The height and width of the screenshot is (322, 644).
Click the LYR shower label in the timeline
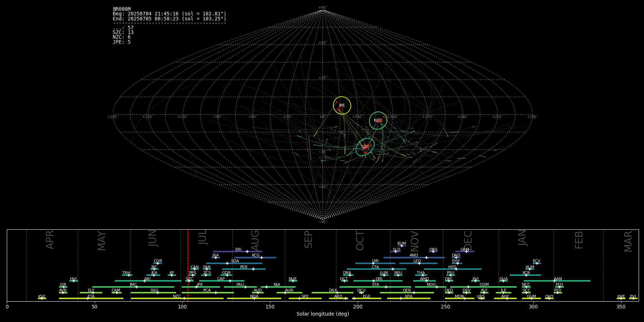[x=63, y=285]
